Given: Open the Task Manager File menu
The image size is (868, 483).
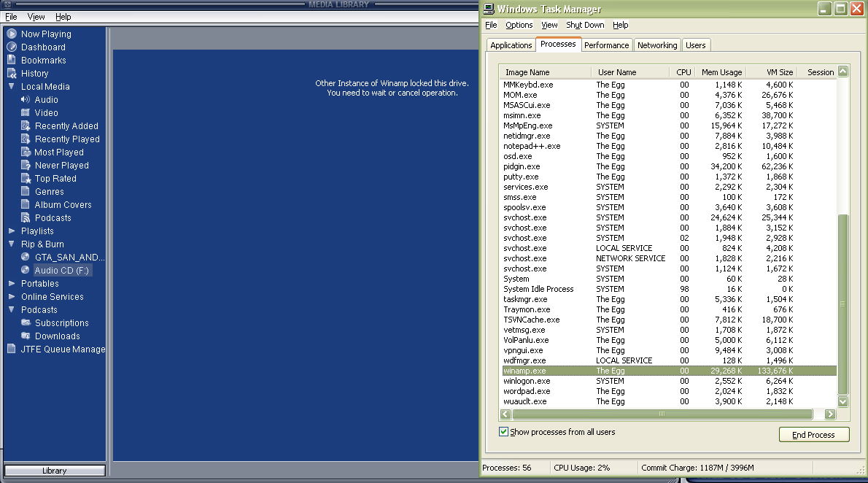Looking at the screenshot, I should click(x=491, y=25).
